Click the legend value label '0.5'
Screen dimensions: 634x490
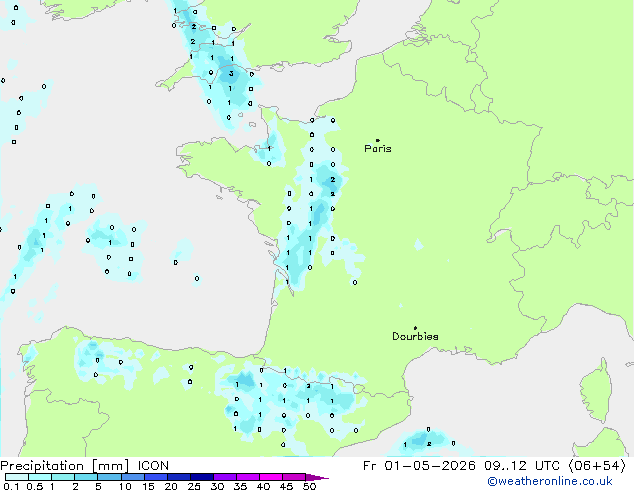point(35,486)
